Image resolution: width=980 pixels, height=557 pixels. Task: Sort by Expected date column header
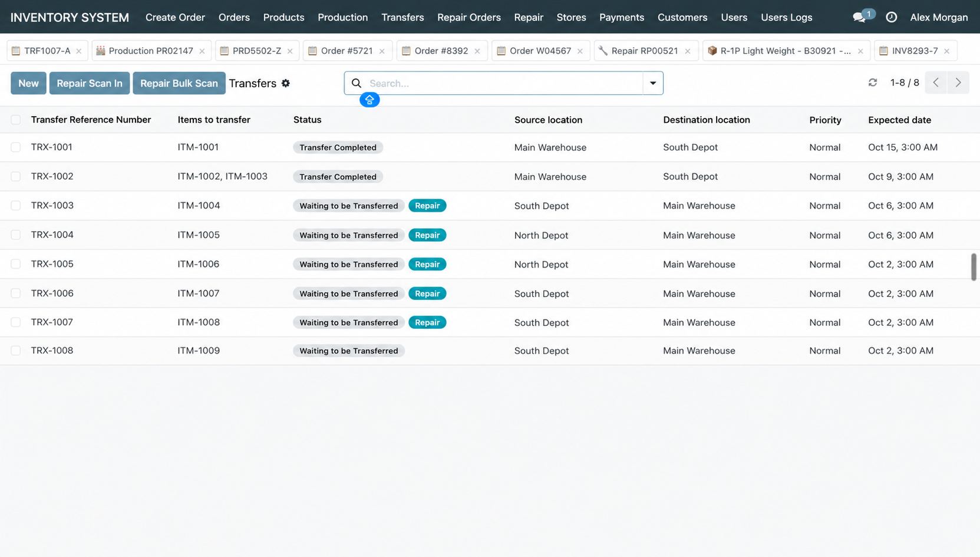coord(899,120)
